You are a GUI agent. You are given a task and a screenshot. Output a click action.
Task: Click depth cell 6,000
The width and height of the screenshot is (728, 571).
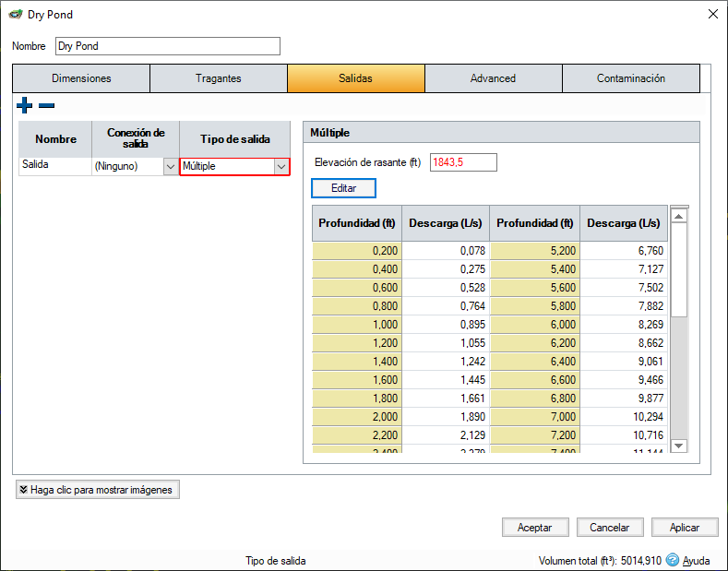(x=535, y=325)
